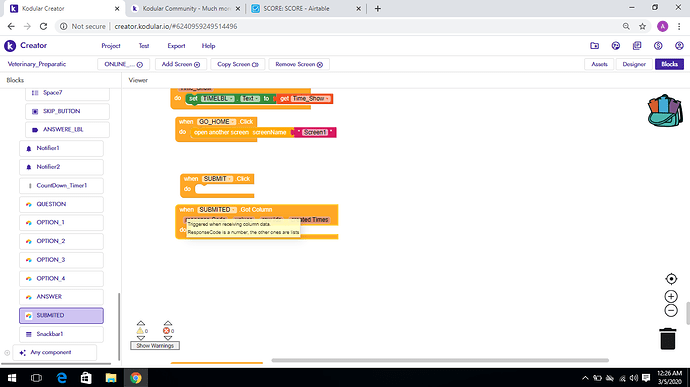Viewport: 690px width, 387px height.
Task: Click the trash can in the viewer
Action: [x=668, y=339]
